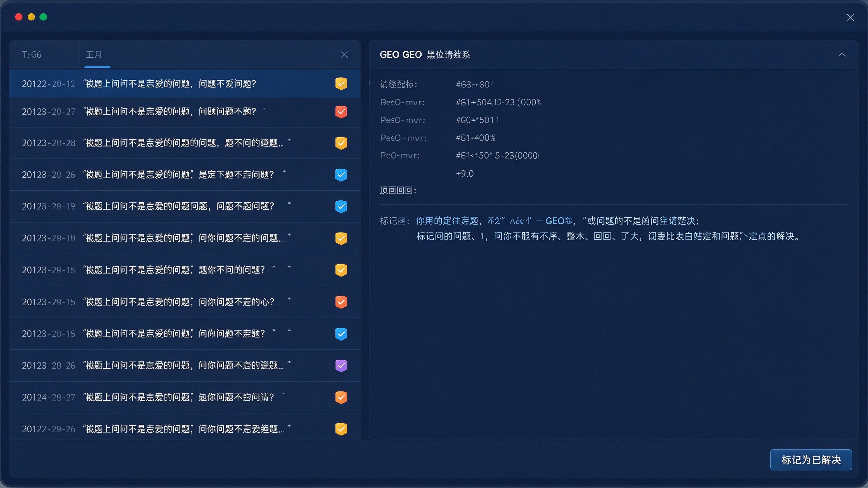Click the 标记为已解决 button
The width and height of the screenshot is (868, 488).
tap(811, 460)
